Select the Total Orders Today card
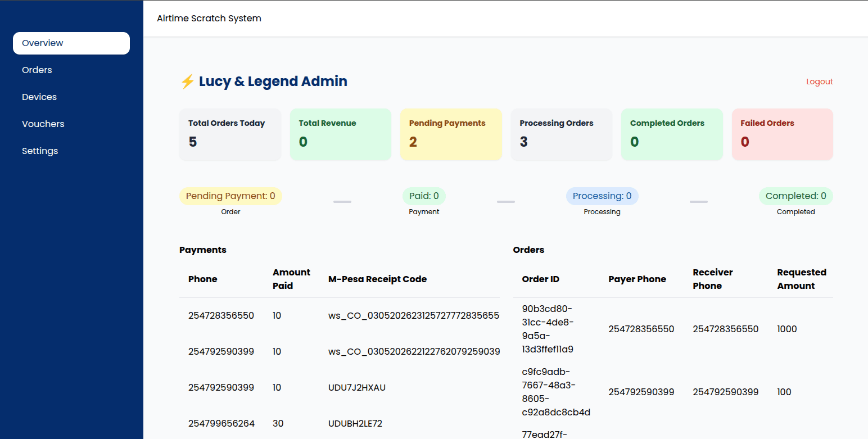Viewport: 868px width, 439px height. click(230, 135)
